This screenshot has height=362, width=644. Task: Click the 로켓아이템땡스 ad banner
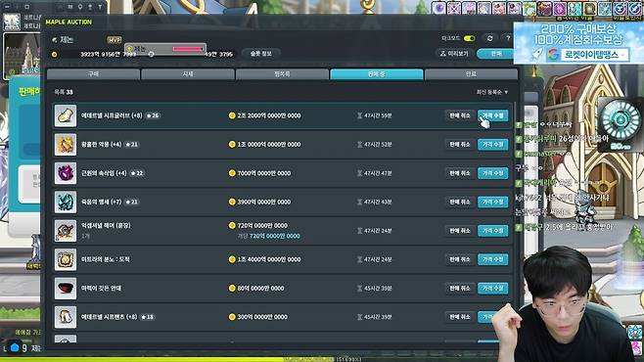(x=578, y=43)
